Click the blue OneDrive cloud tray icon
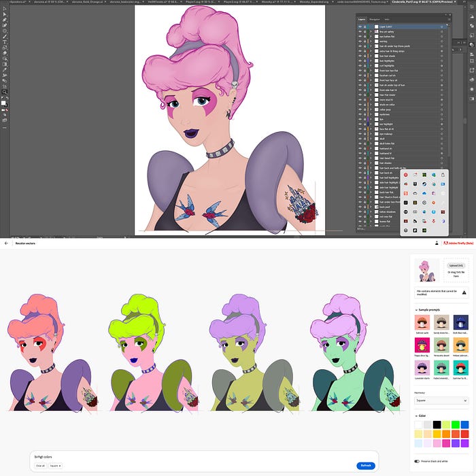 [424, 193]
